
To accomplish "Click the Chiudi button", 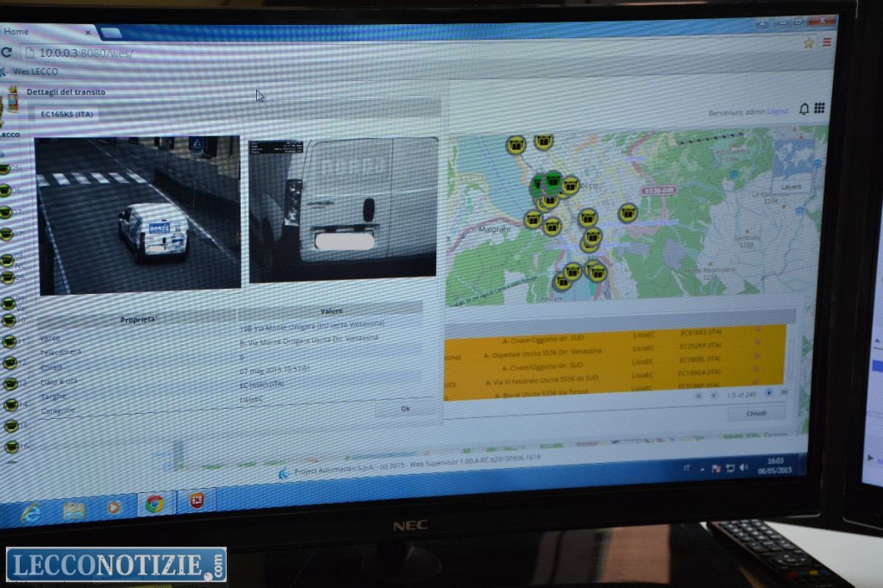I will coord(755,412).
